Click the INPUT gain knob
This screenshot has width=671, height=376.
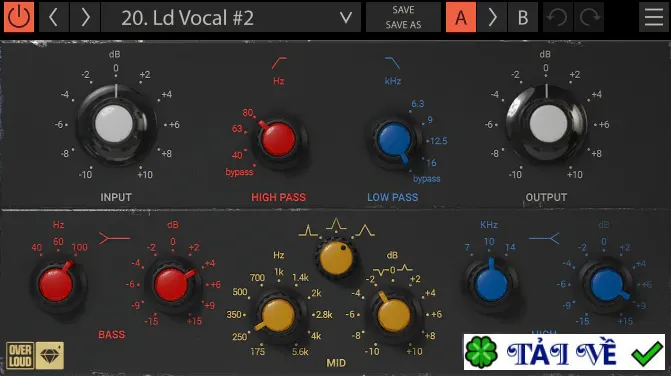pyautogui.click(x=115, y=124)
